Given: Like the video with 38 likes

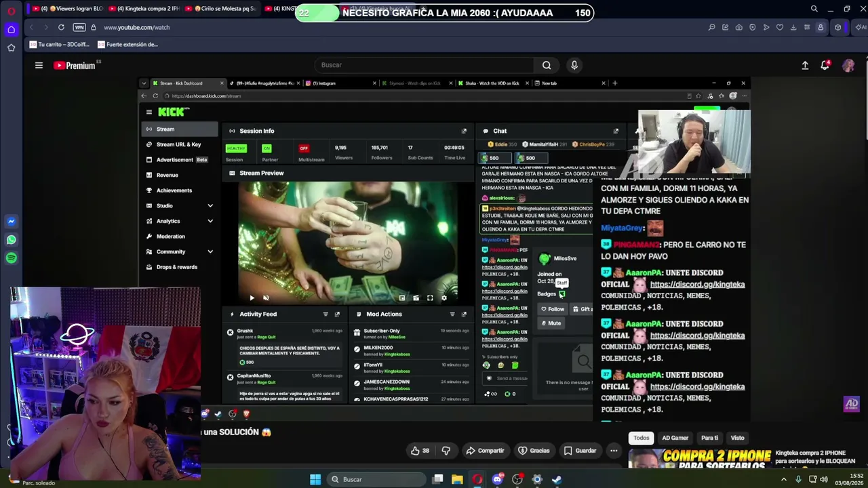Looking at the screenshot, I should click(x=420, y=451).
